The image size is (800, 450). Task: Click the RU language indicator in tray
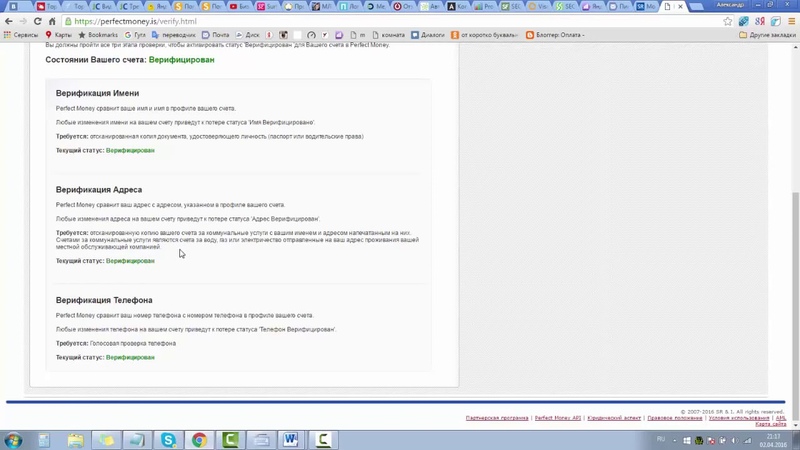point(661,439)
